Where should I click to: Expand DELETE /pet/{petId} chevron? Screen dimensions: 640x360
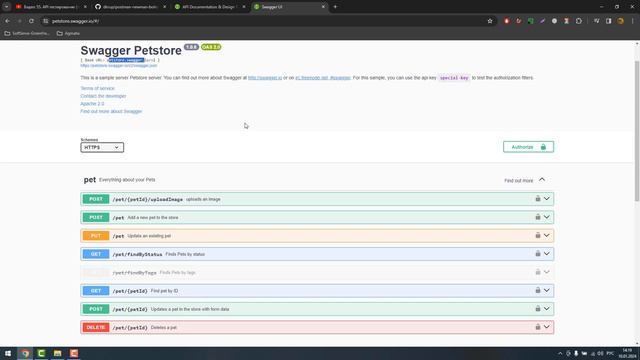(x=547, y=327)
